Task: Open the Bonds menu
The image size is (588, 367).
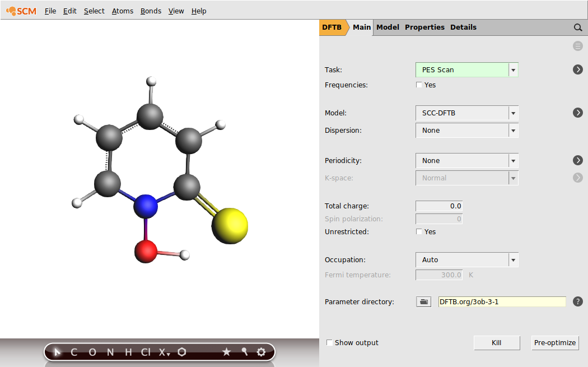Action: (x=151, y=11)
